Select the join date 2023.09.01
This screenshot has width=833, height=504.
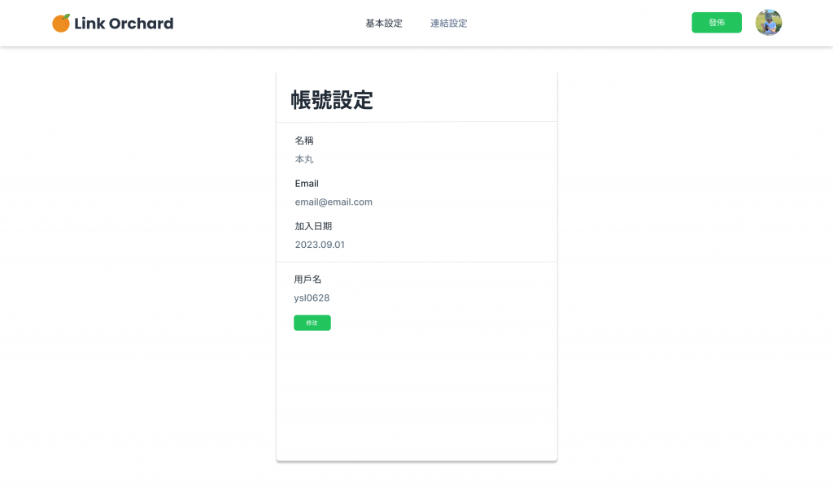click(319, 245)
